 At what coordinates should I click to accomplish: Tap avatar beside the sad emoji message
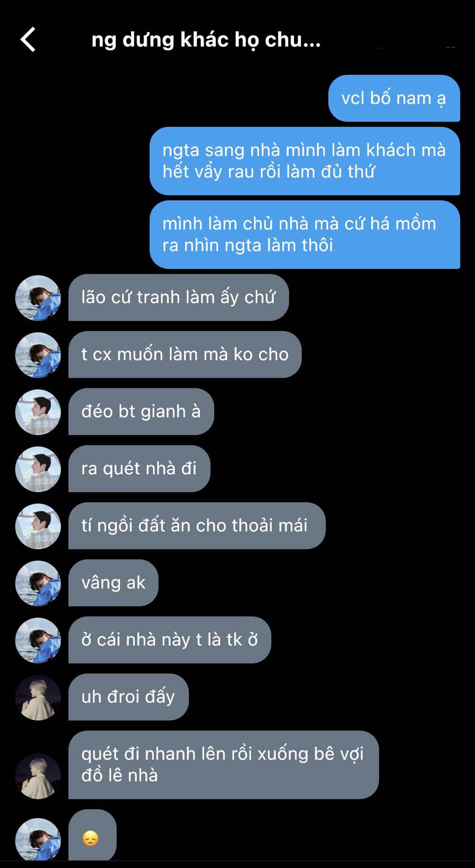tap(38, 839)
